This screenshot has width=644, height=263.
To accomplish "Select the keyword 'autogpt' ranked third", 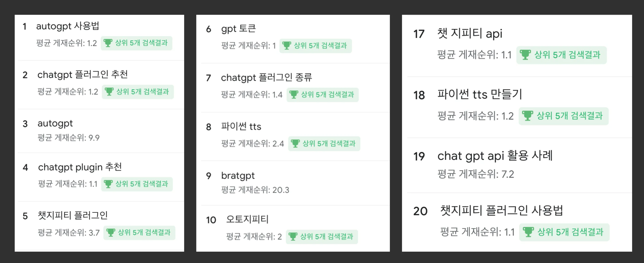I will (x=55, y=123).
